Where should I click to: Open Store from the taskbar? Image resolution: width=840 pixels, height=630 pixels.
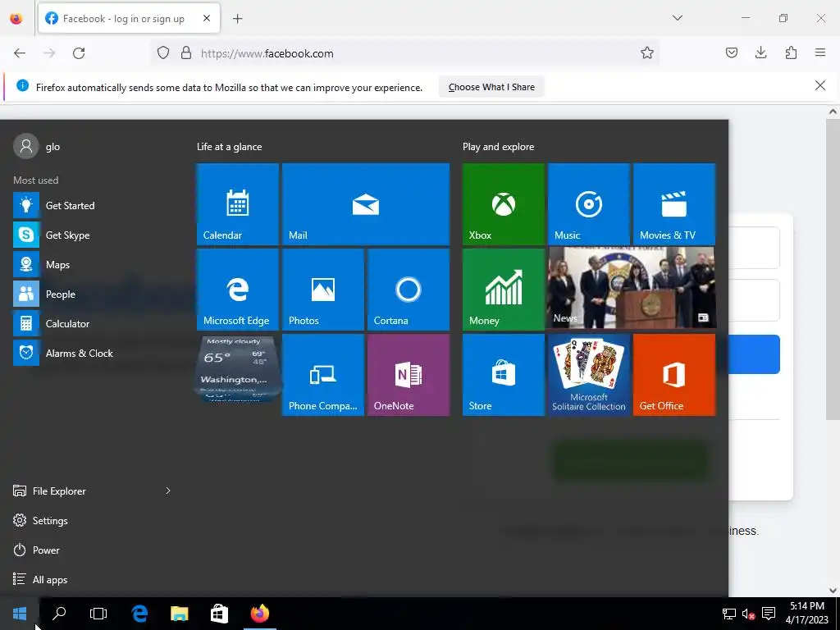(219, 614)
